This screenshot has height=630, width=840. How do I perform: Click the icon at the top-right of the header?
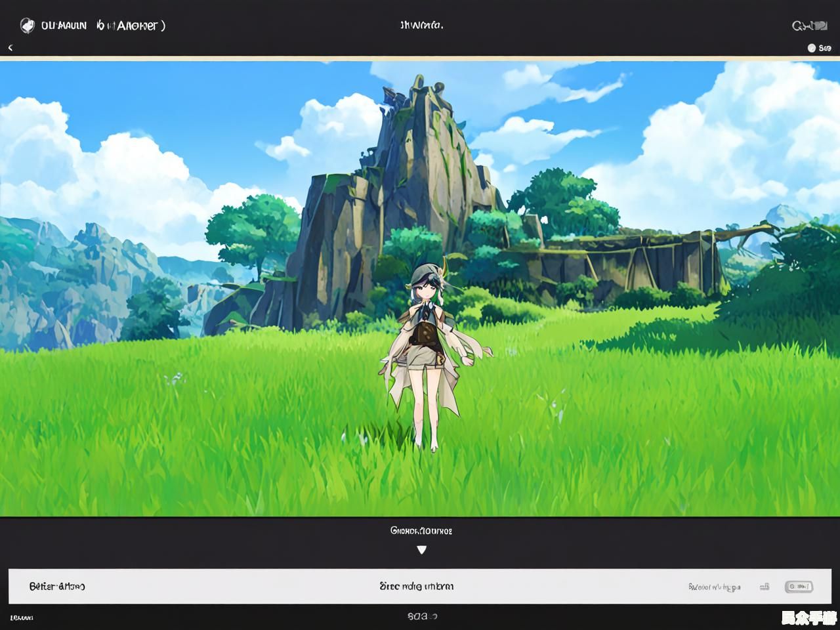pyautogui.click(x=809, y=26)
